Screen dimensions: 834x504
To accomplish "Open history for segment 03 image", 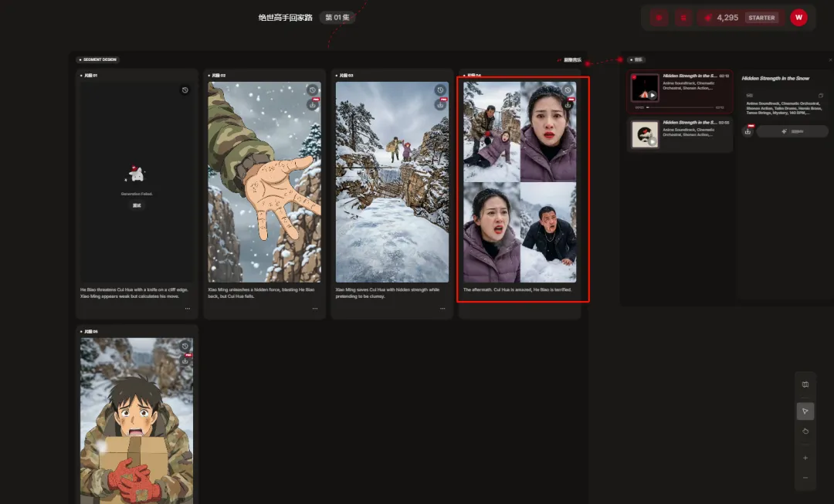I will 440,90.
